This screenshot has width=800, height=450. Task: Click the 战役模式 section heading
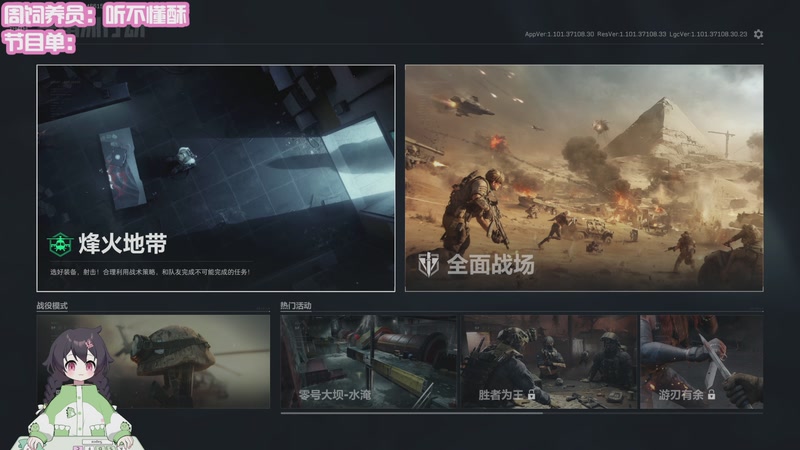(52, 306)
